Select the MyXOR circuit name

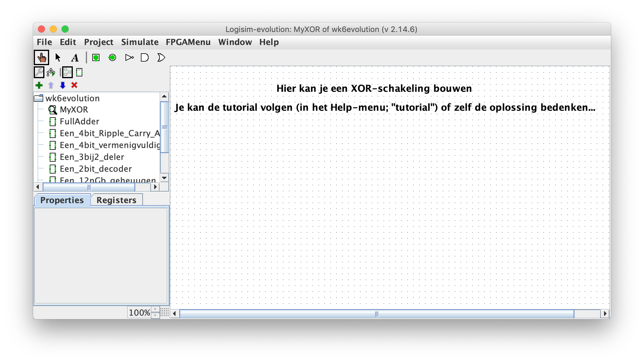point(74,110)
